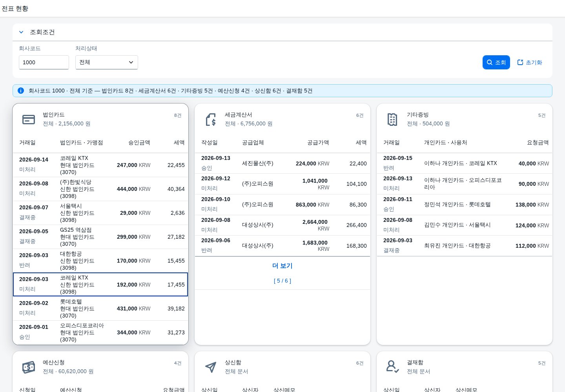Viewport: 565px width, 392px height.
Task: Open the 처리상태 dropdown
Action: (x=106, y=62)
